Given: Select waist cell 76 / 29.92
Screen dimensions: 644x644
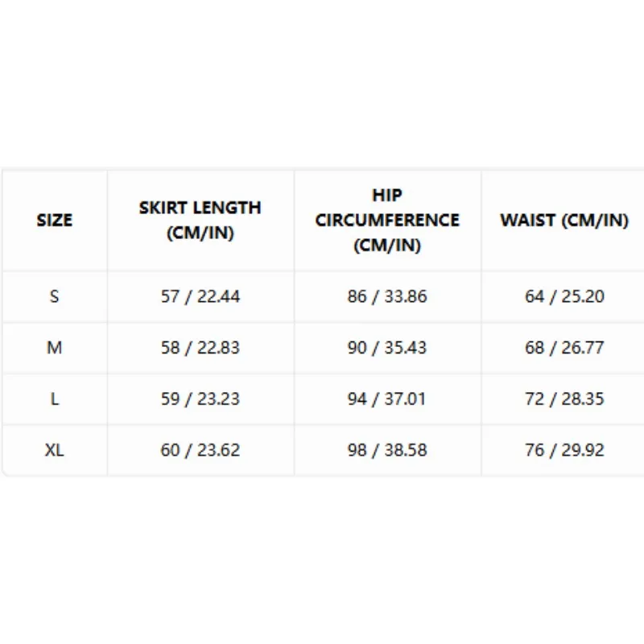Looking at the screenshot, I should click(x=564, y=450).
